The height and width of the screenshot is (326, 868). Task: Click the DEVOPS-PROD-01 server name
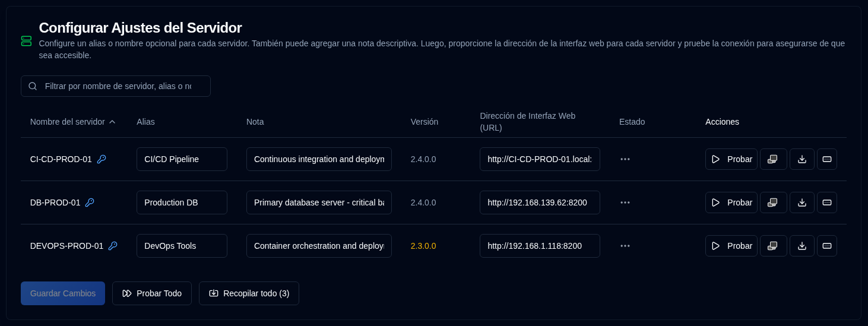(x=66, y=246)
